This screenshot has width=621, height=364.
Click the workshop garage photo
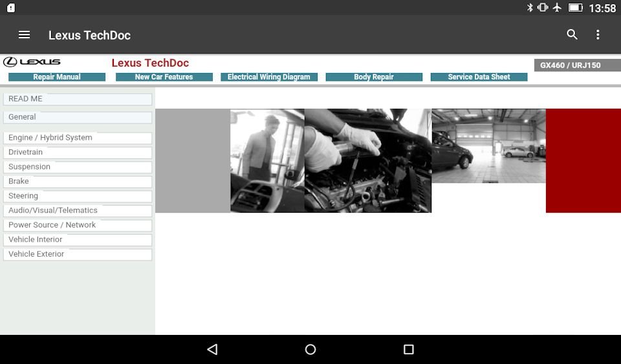(489, 145)
